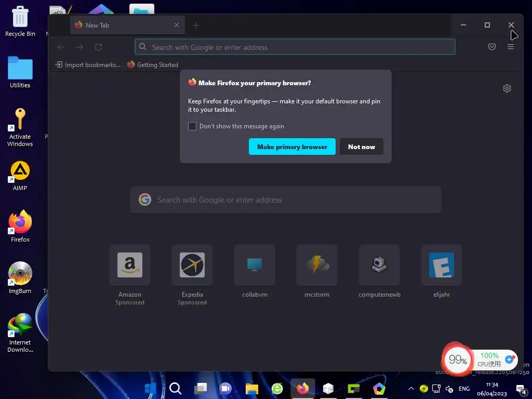Click the Firefox icon on the taskbar

coord(303,388)
